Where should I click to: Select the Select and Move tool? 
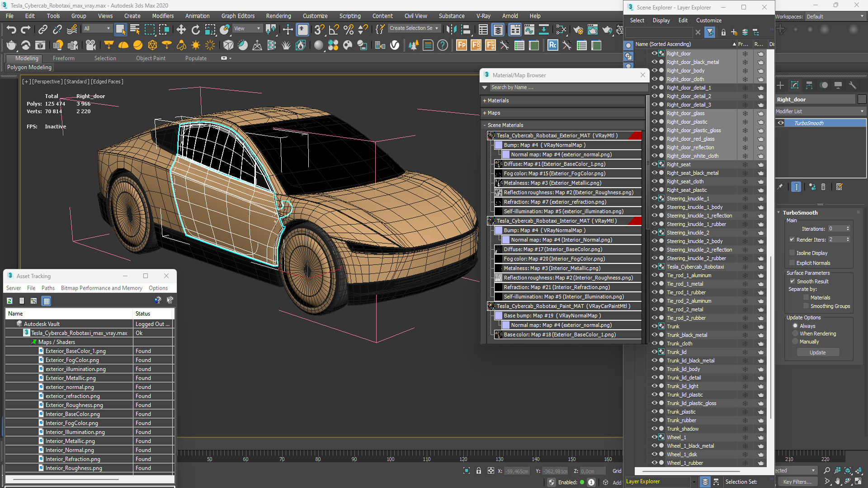pyautogui.click(x=181, y=30)
